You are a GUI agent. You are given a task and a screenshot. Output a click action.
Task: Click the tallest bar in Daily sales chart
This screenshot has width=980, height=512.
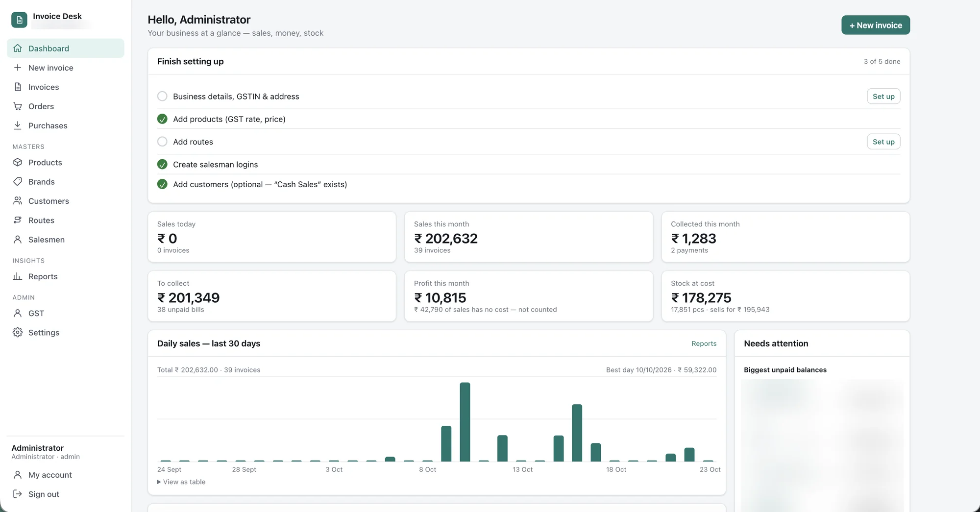[465, 422]
